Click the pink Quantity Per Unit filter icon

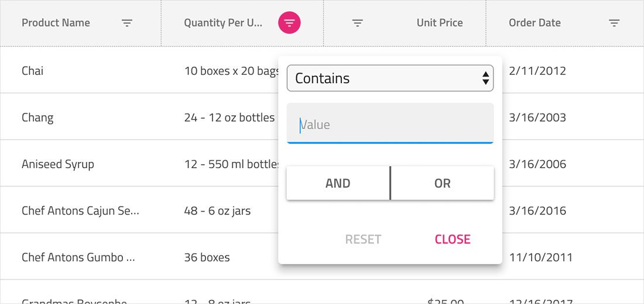pyautogui.click(x=289, y=23)
